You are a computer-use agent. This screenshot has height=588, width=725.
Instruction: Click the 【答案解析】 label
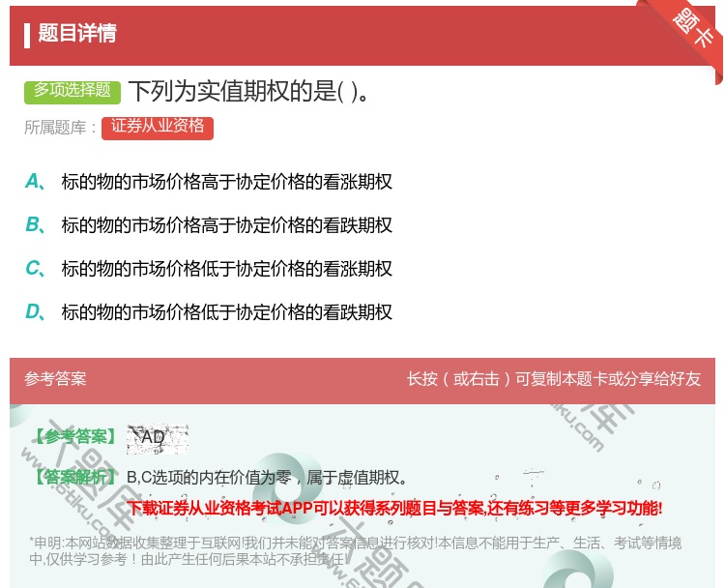click(74, 477)
